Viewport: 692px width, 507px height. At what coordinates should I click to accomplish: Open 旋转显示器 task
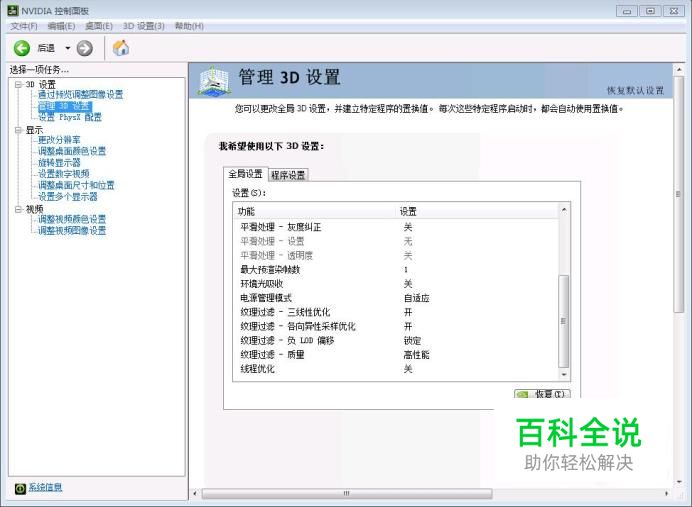tap(59, 162)
